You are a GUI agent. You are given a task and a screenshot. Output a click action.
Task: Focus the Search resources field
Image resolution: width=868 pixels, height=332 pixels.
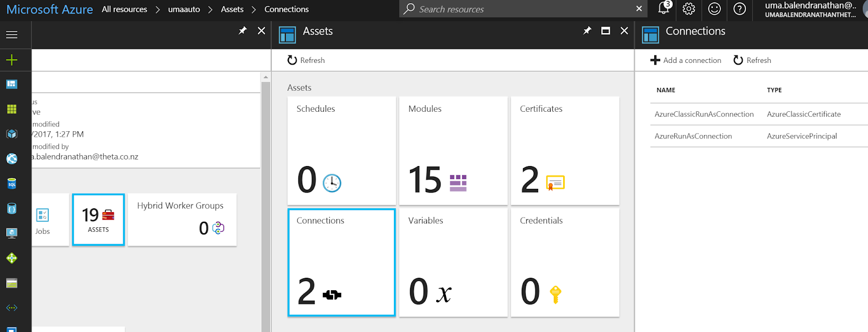(x=524, y=9)
